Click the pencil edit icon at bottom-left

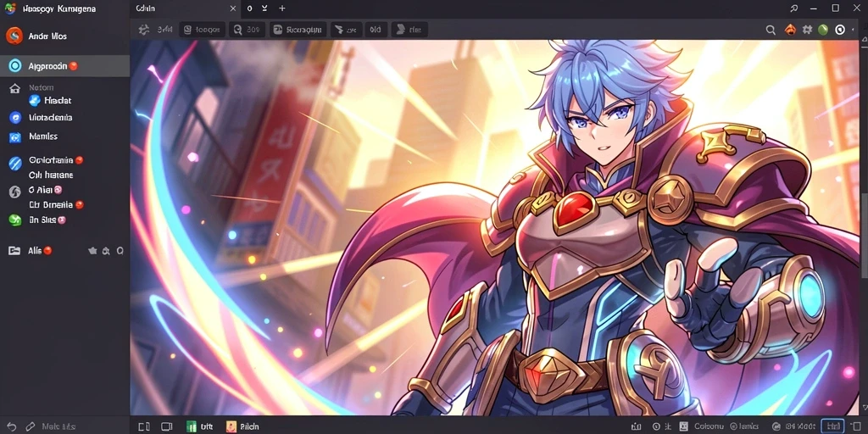(31, 427)
